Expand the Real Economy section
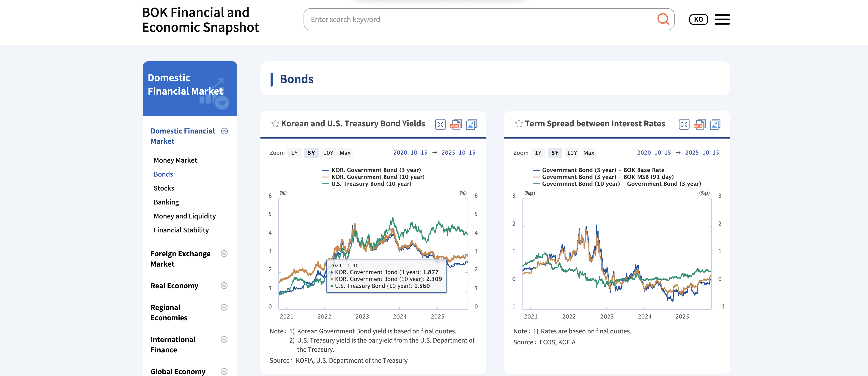The image size is (868, 376). 224,286
